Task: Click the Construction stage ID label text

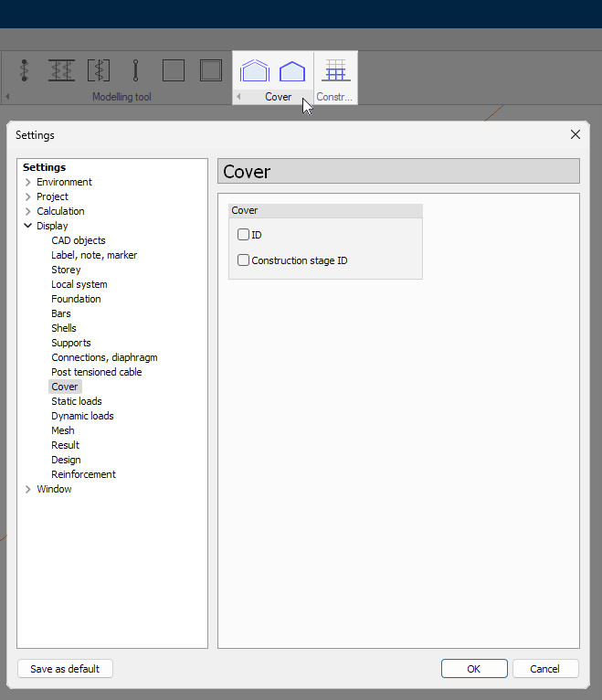Action: [x=300, y=260]
